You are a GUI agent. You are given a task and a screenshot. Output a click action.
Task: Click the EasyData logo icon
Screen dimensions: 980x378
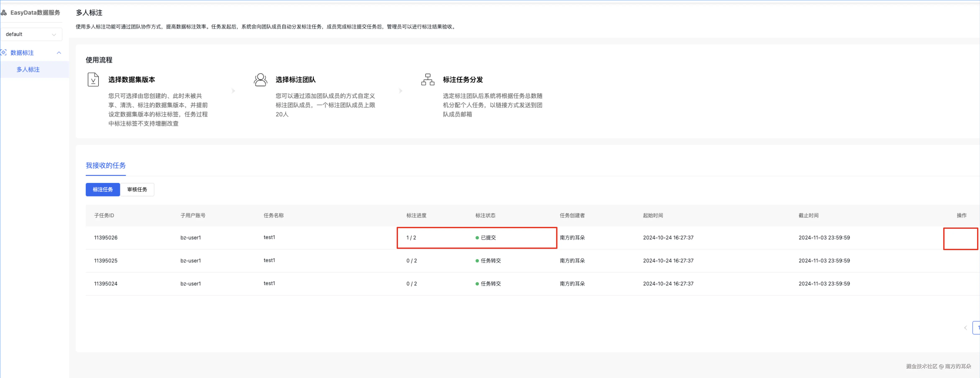4,13
